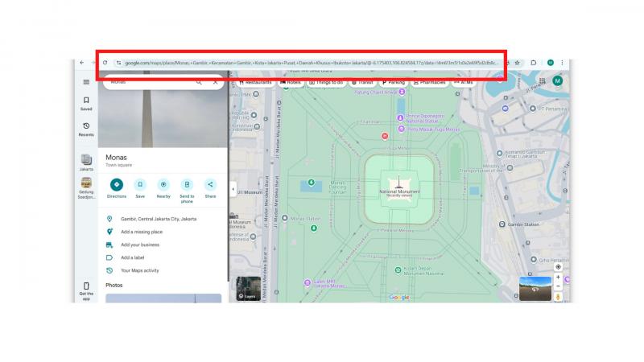
Task: Select Ministry of Transportation marker
Action: (x=510, y=168)
